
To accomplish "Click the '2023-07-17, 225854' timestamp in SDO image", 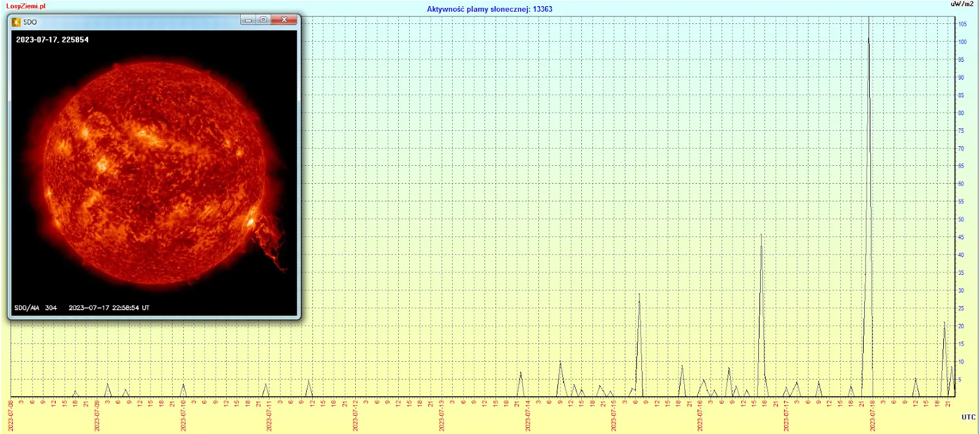I will [52, 40].
